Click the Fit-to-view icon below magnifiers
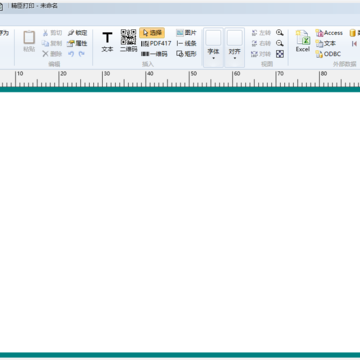360x360 pixels. point(280,54)
